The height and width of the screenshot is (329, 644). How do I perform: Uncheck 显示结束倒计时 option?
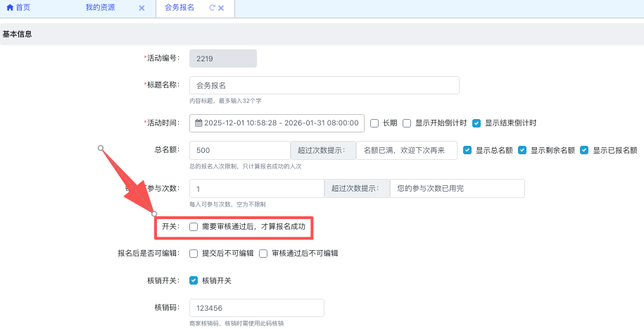tap(476, 123)
